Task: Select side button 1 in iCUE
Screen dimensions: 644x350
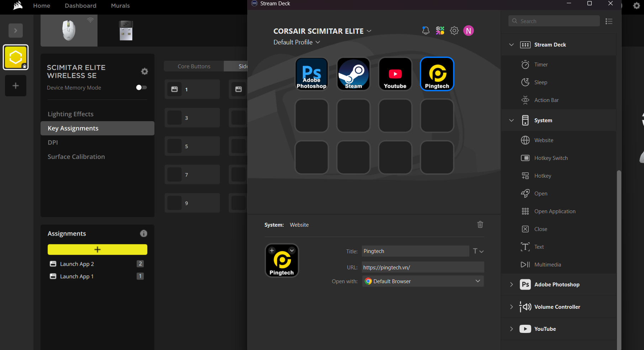Action: 192,89
